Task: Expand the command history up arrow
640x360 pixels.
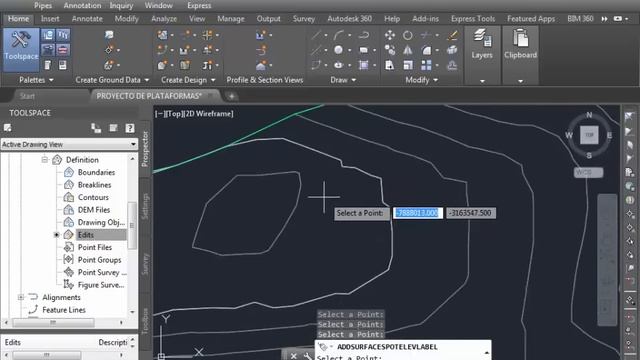Action: [x=487, y=353]
